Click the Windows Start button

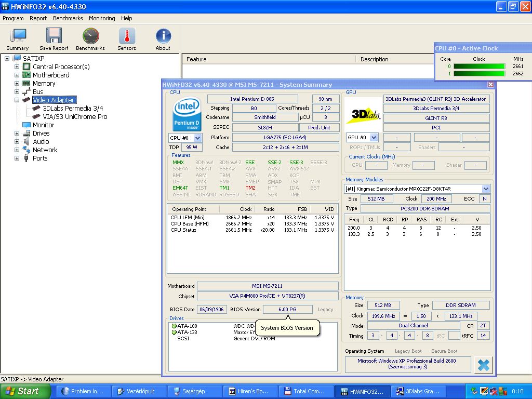tap(25, 392)
